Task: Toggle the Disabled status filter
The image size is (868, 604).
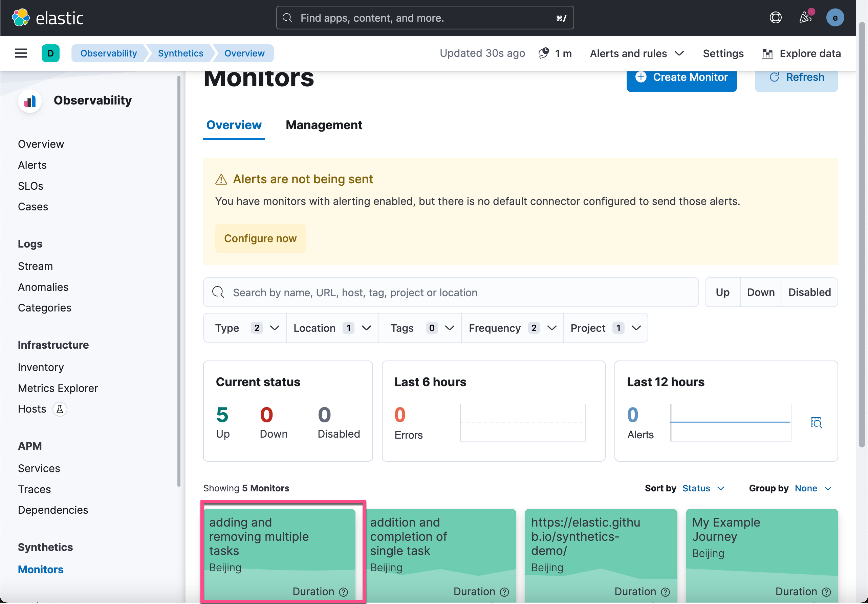Action: pyautogui.click(x=809, y=293)
